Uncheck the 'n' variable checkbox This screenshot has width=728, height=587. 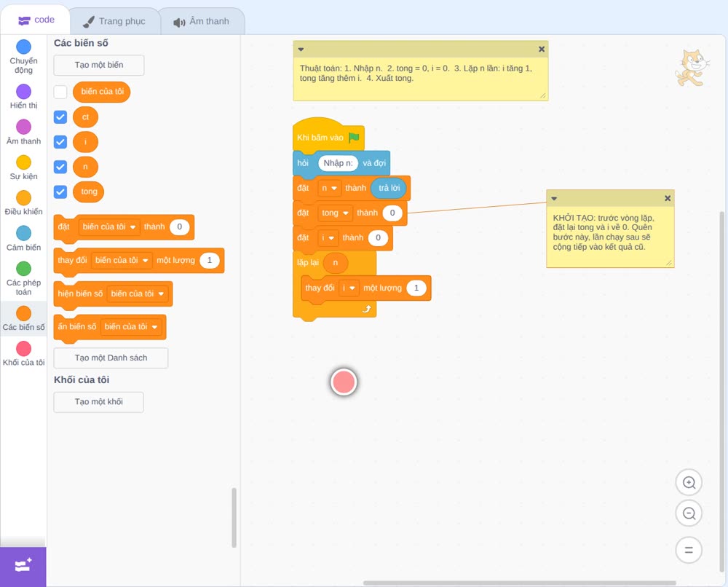point(60,167)
